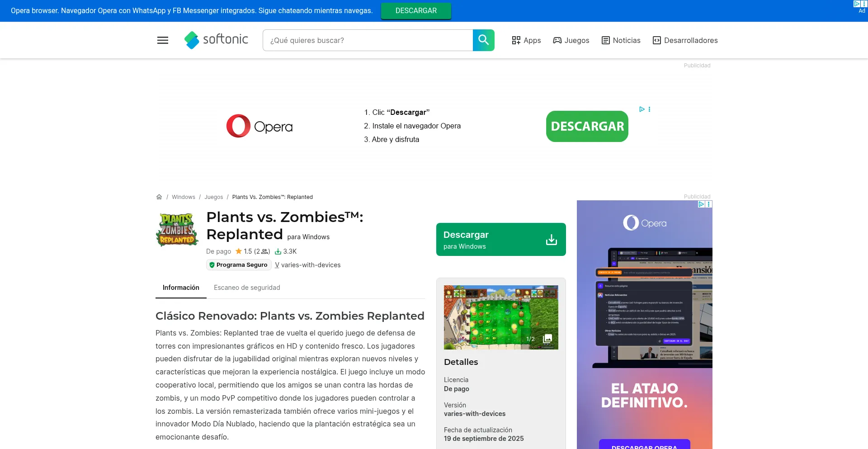Open the Apps menu item
Screen dimensions: 868x449
[526, 40]
